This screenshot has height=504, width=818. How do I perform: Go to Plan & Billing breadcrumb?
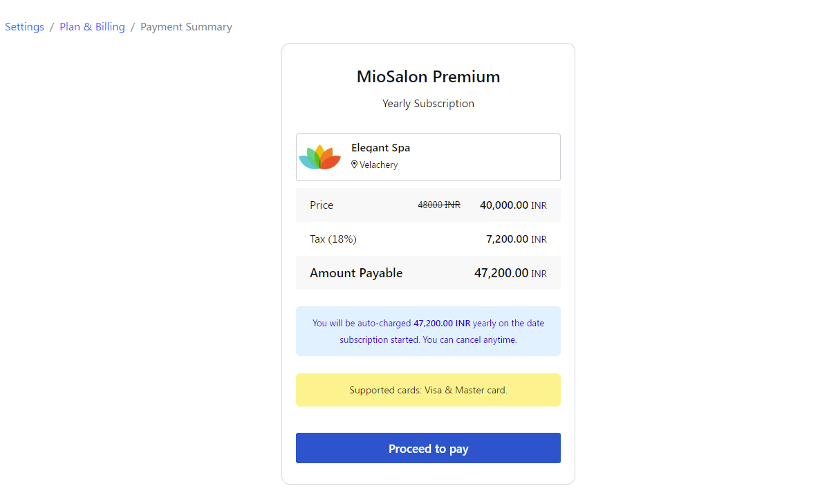[92, 27]
